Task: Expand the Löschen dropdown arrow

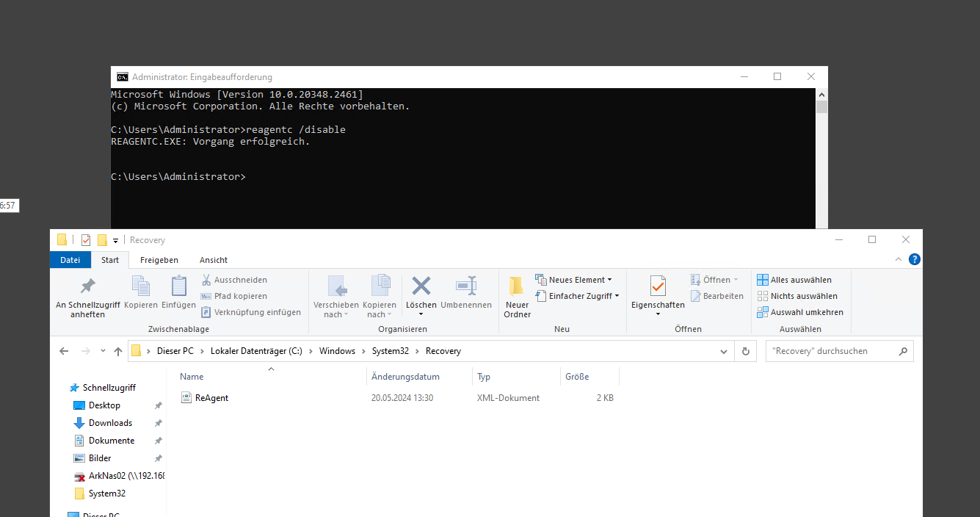Action: (x=421, y=314)
